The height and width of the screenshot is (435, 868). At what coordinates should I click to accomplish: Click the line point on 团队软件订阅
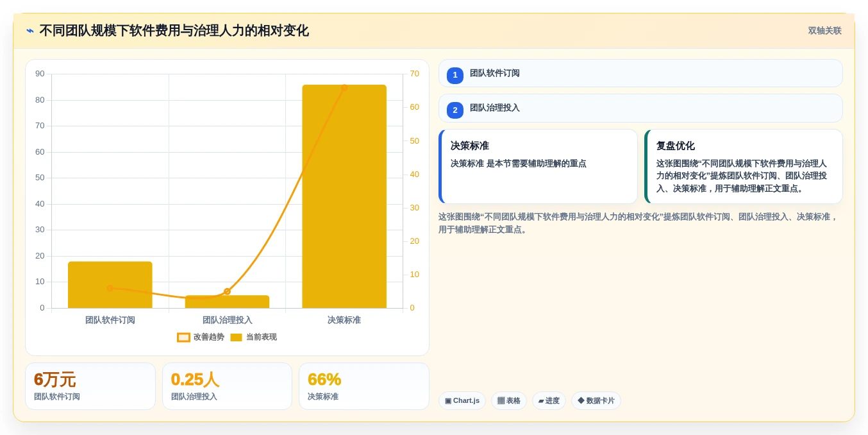pos(110,288)
